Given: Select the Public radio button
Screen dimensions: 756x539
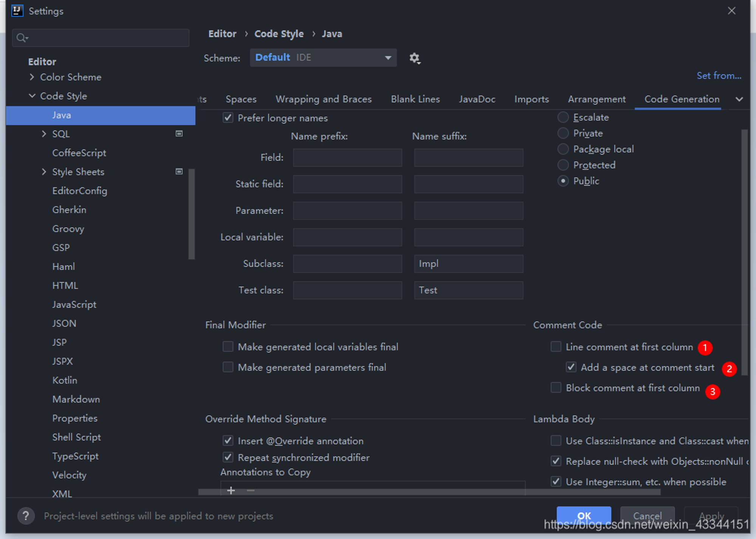Looking at the screenshot, I should [563, 181].
